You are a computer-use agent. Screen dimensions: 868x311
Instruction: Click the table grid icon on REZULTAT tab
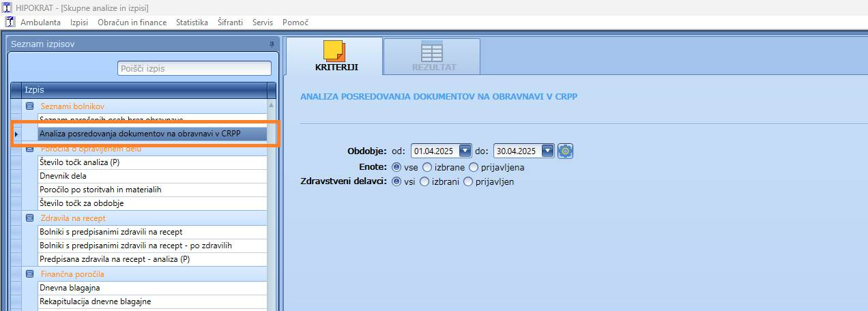point(432,51)
